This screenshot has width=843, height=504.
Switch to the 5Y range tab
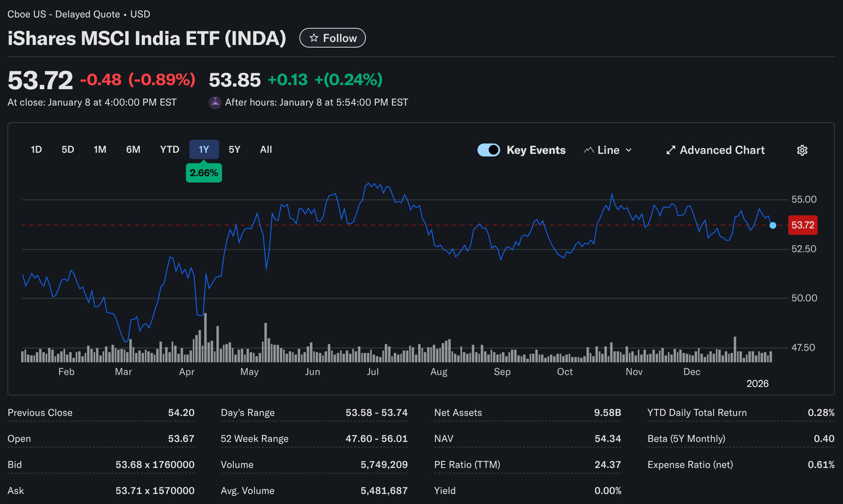click(234, 149)
